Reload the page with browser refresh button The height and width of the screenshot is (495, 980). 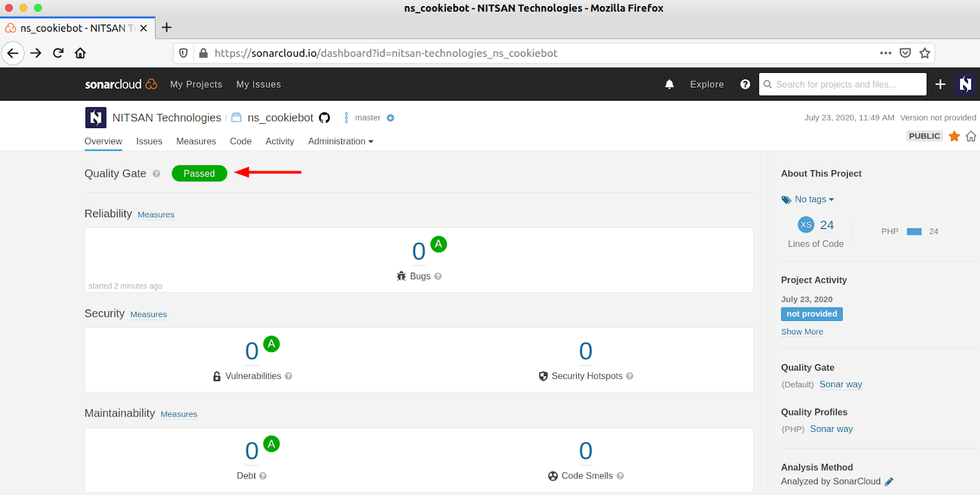coord(58,53)
